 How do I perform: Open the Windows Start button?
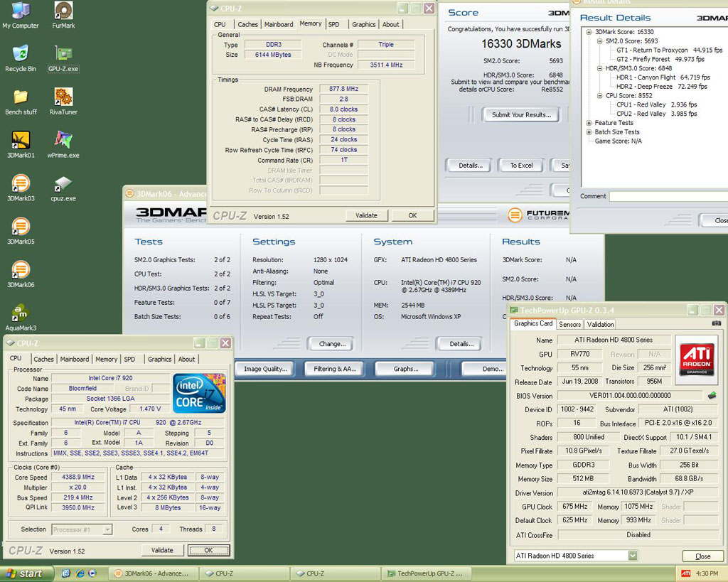(x=26, y=573)
